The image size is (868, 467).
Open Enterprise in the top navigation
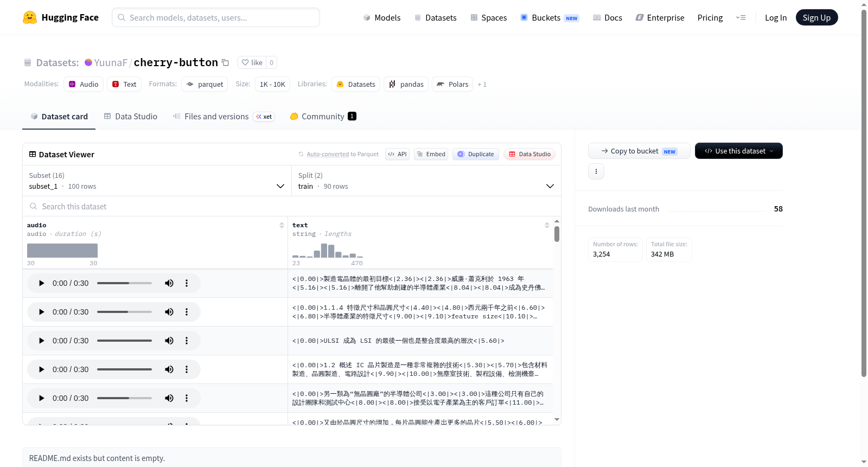point(660,17)
